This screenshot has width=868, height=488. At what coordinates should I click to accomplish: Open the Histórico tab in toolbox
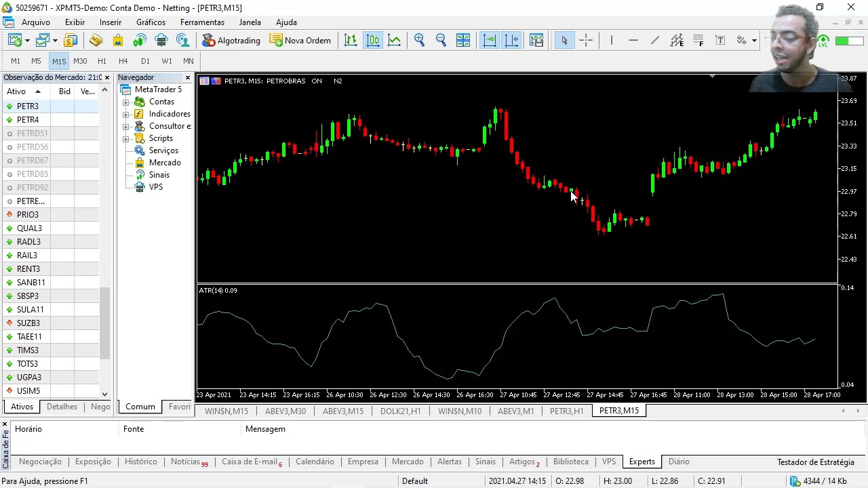click(x=141, y=462)
